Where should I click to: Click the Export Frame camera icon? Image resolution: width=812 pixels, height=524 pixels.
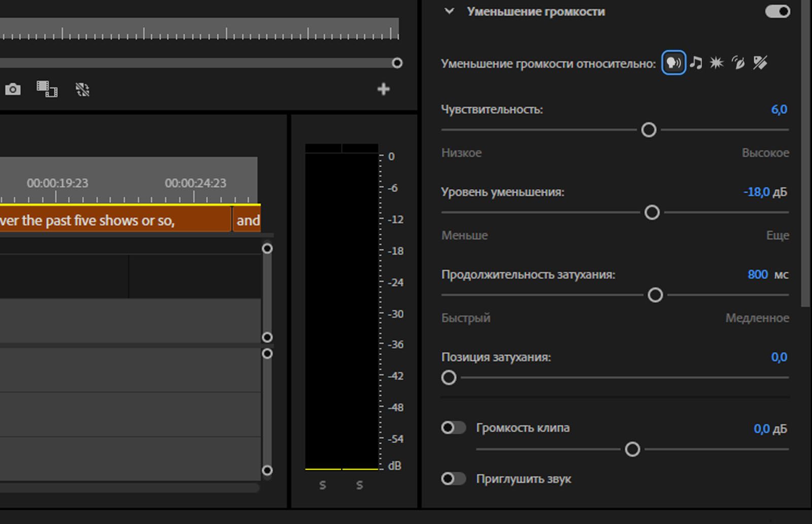[13, 90]
